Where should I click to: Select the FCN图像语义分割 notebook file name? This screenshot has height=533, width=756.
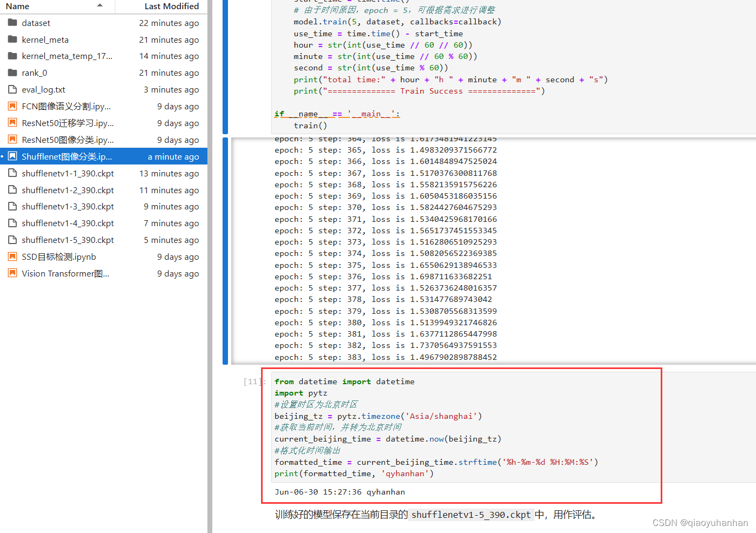click(66, 106)
